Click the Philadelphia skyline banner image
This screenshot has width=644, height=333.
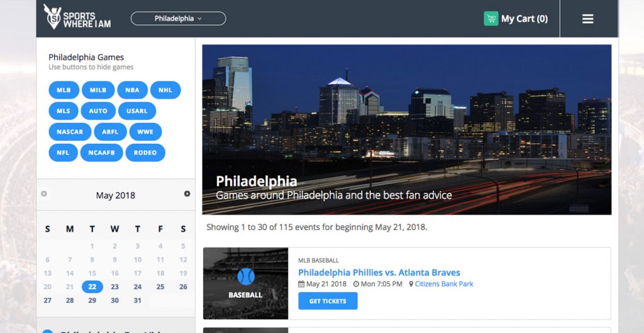click(x=407, y=129)
